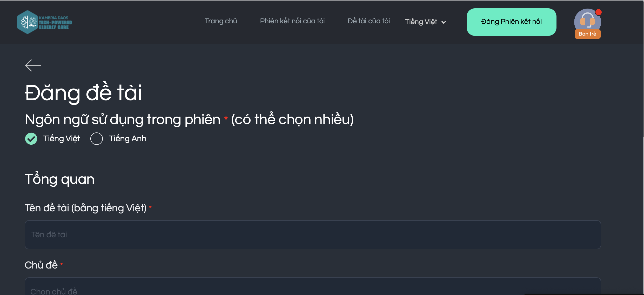Screen dimensions: 644x295
Task: Open the user avatar headset profile
Action: tap(587, 22)
